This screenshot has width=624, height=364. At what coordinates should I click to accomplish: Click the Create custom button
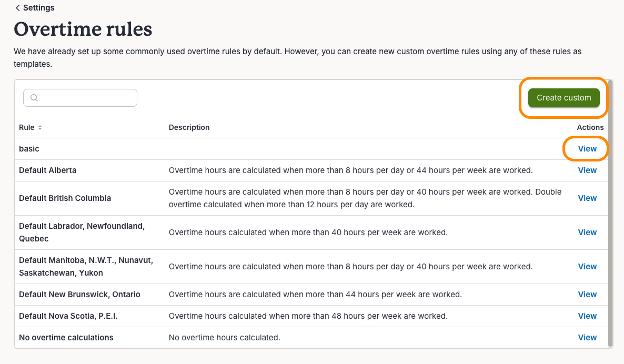coord(563,98)
